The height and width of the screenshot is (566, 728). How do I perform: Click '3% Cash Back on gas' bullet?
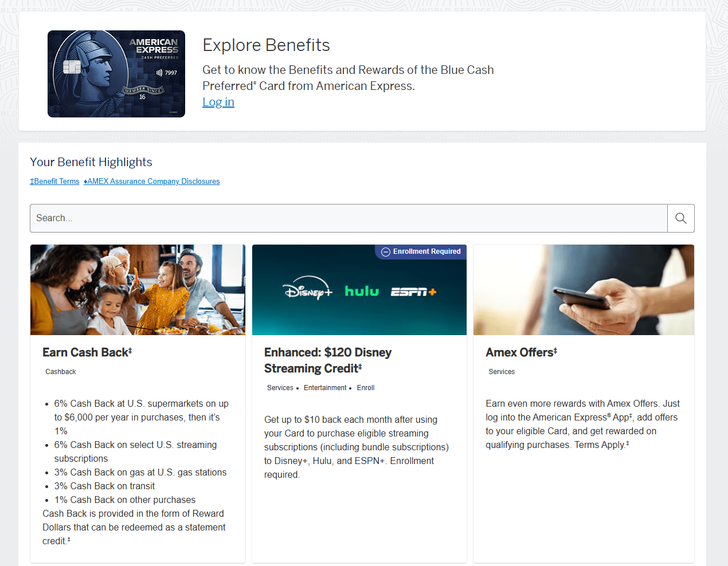(x=140, y=473)
